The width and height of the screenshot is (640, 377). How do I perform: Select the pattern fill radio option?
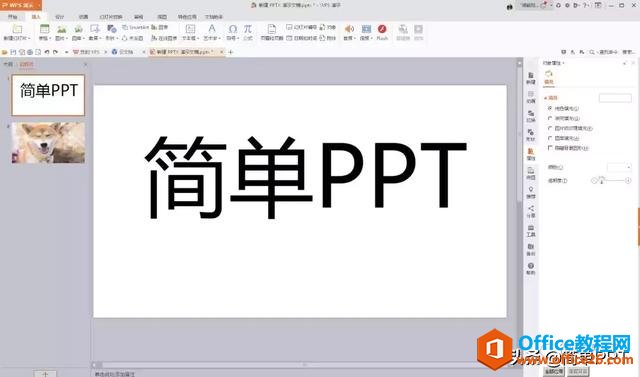pyautogui.click(x=550, y=138)
